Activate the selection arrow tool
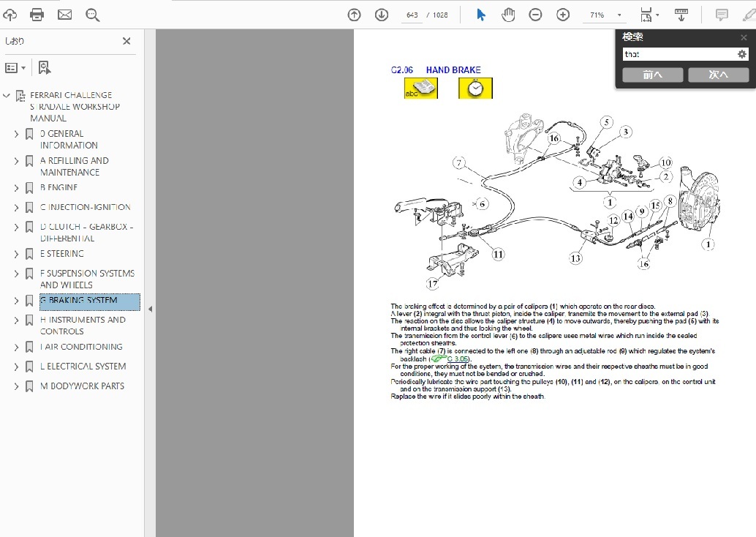756x537 pixels. click(x=480, y=15)
